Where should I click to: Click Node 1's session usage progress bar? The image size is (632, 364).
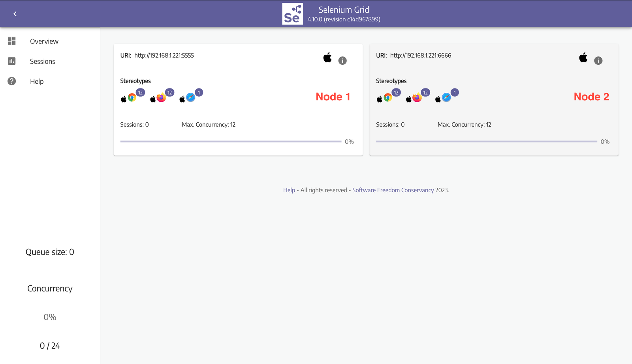[x=231, y=141]
